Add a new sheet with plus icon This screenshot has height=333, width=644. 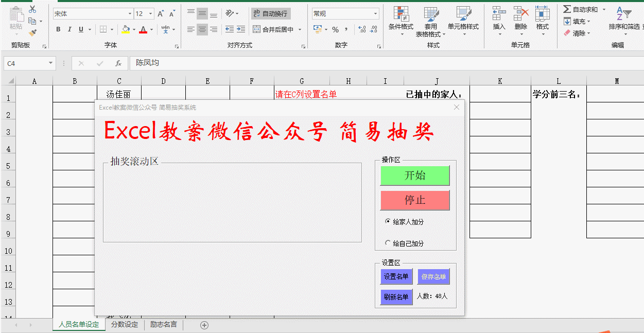[204, 325]
